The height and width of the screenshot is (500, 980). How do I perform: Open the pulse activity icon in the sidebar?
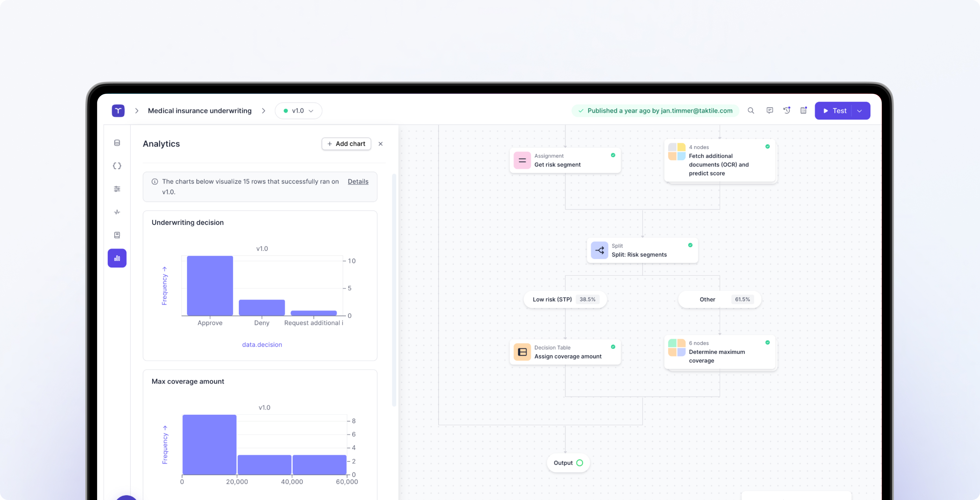click(x=117, y=212)
